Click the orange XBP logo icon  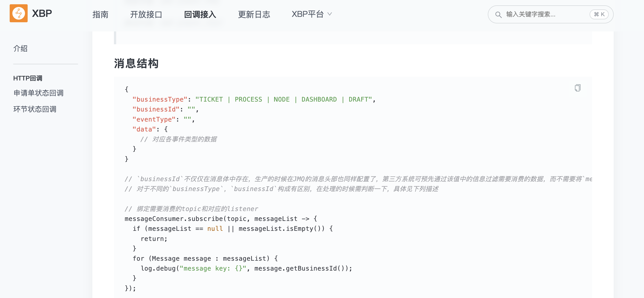coord(18,13)
